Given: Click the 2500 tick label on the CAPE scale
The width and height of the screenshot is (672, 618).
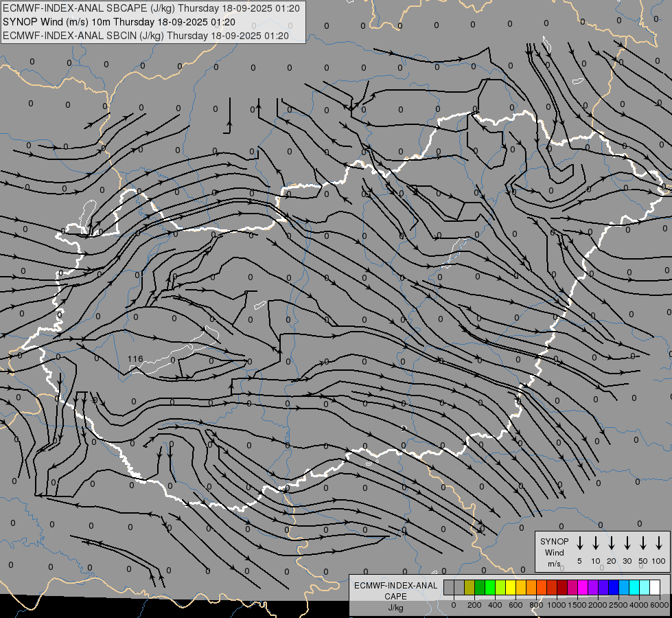Looking at the screenshot, I should tap(618, 605).
